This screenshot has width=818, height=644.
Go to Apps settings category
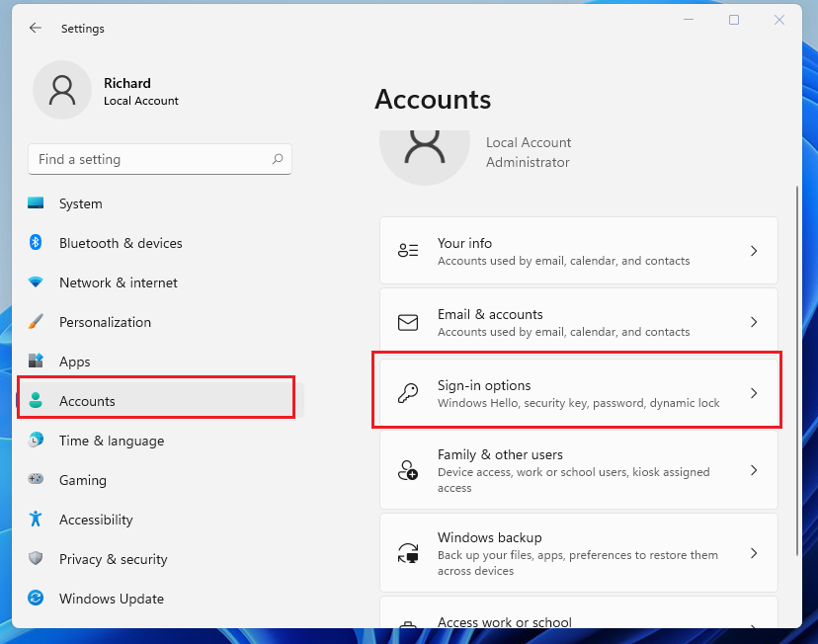74,362
